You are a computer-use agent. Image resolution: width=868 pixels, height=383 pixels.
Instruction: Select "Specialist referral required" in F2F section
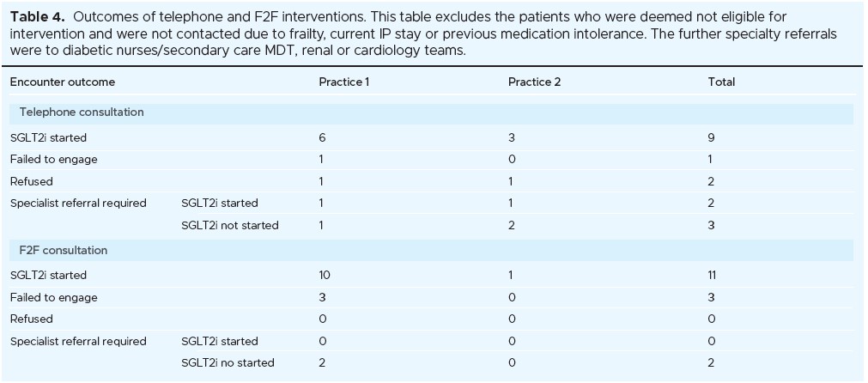click(78, 342)
